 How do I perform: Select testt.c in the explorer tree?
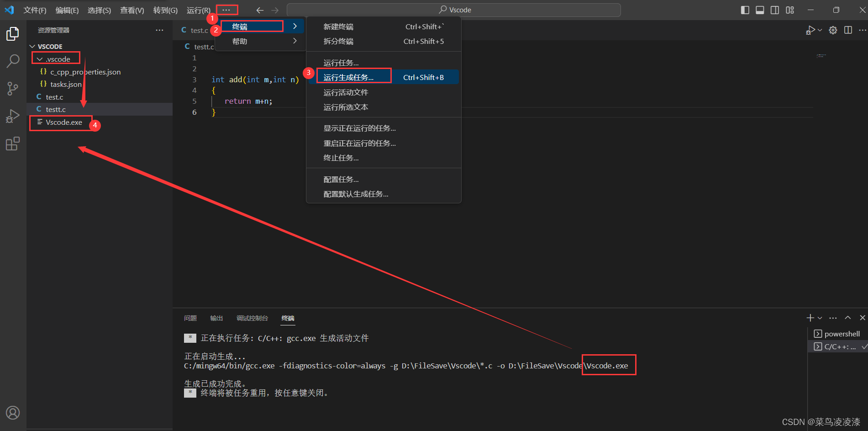point(100,109)
